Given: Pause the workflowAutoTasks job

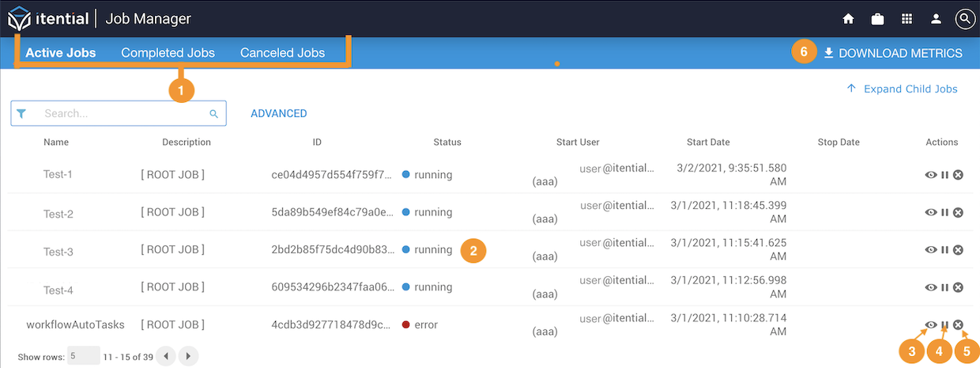Looking at the screenshot, I should point(944,324).
